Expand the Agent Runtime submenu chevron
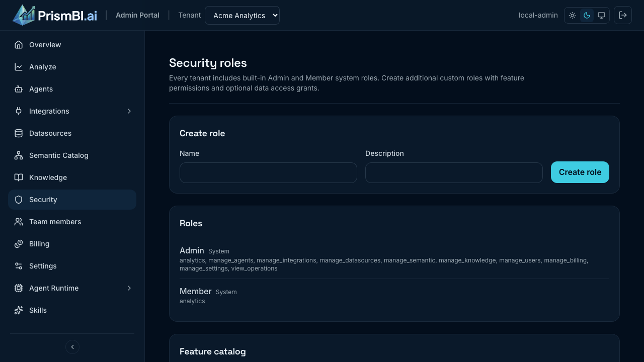The width and height of the screenshot is (644, 362). click(x=129, y=288)
